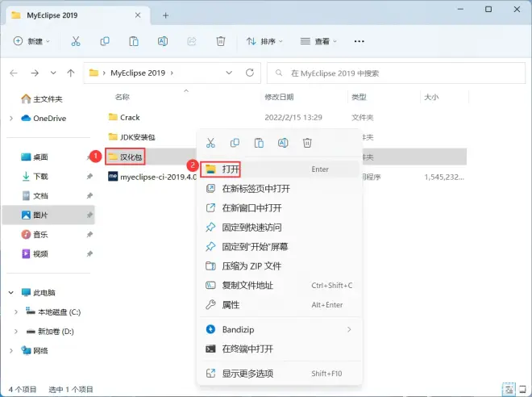The height and width of the screenshot is (397, 532).
Task: Sort by the 修改日期 column header
Action: click(x=279, y=97)
